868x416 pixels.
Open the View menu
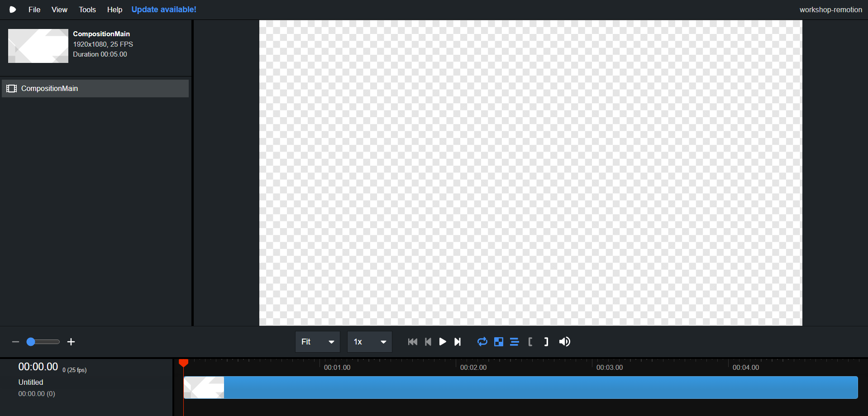pyautogui.click(x=59, y=10)
